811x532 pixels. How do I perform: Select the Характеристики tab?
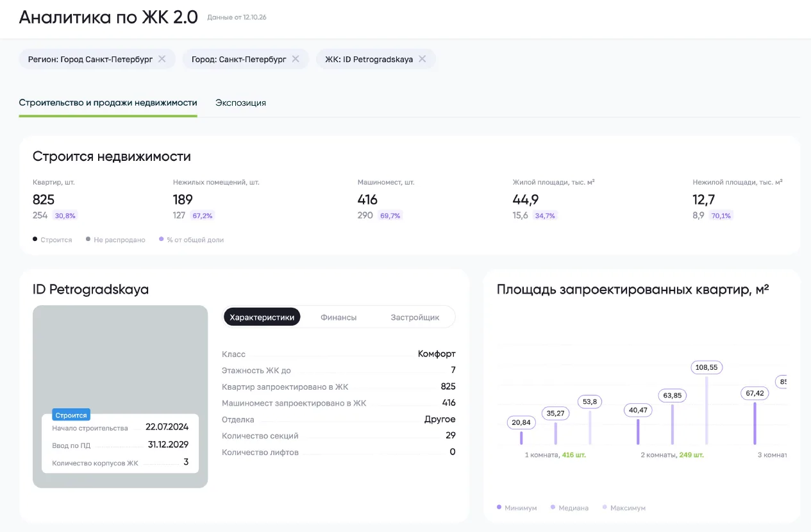(262, 317)
